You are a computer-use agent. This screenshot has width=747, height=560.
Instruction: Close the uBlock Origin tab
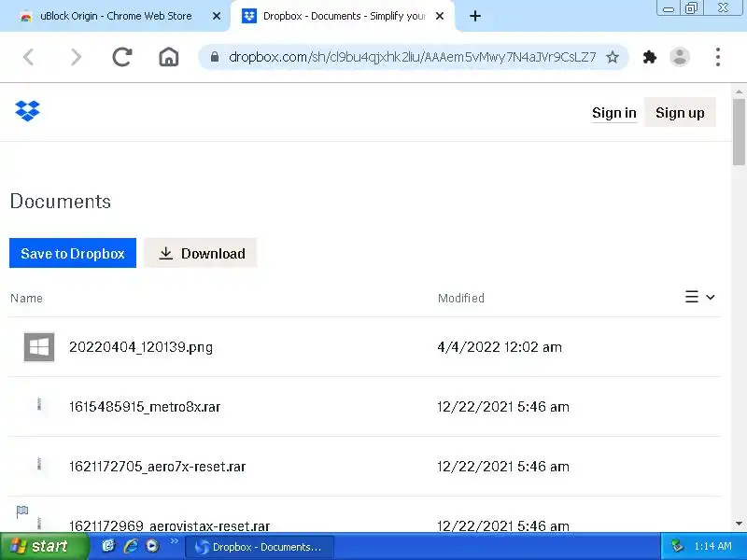217,16
